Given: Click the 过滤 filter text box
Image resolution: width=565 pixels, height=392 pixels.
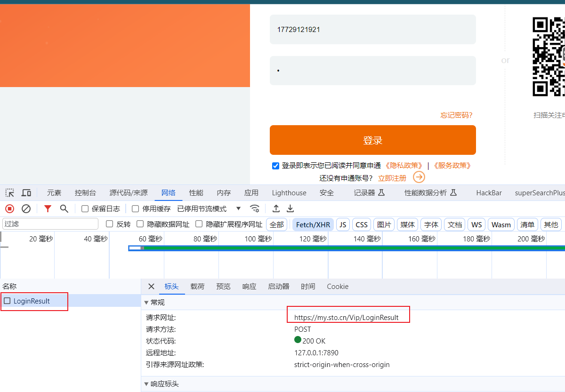Looking at the screenshot, I should [50, 224].
